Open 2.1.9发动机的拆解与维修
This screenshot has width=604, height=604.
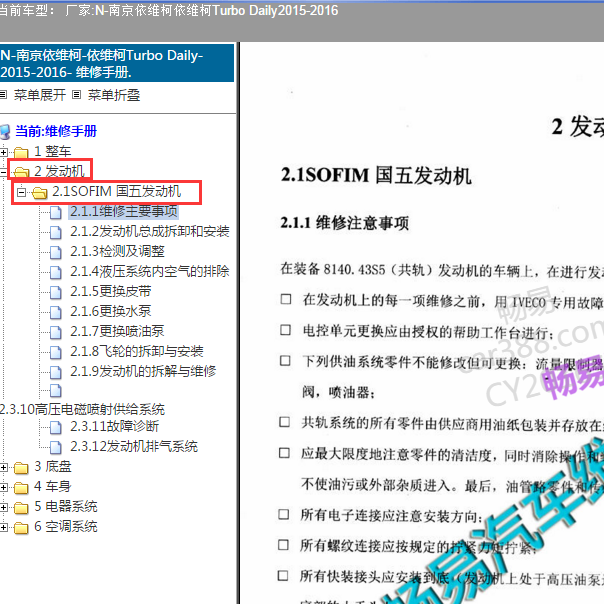click(x=143, y=371)
